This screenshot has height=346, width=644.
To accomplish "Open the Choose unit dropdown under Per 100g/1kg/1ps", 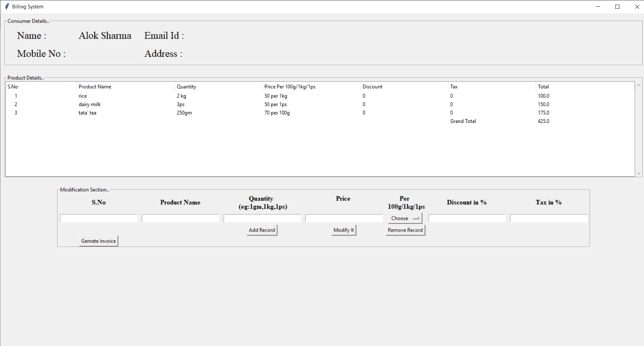I will click(404, 218).
